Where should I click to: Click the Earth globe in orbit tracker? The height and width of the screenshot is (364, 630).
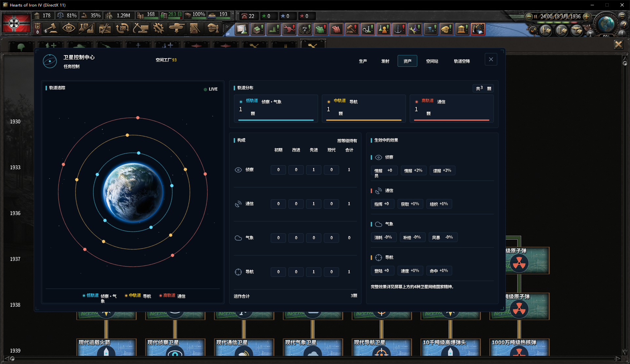pos(133,192)
